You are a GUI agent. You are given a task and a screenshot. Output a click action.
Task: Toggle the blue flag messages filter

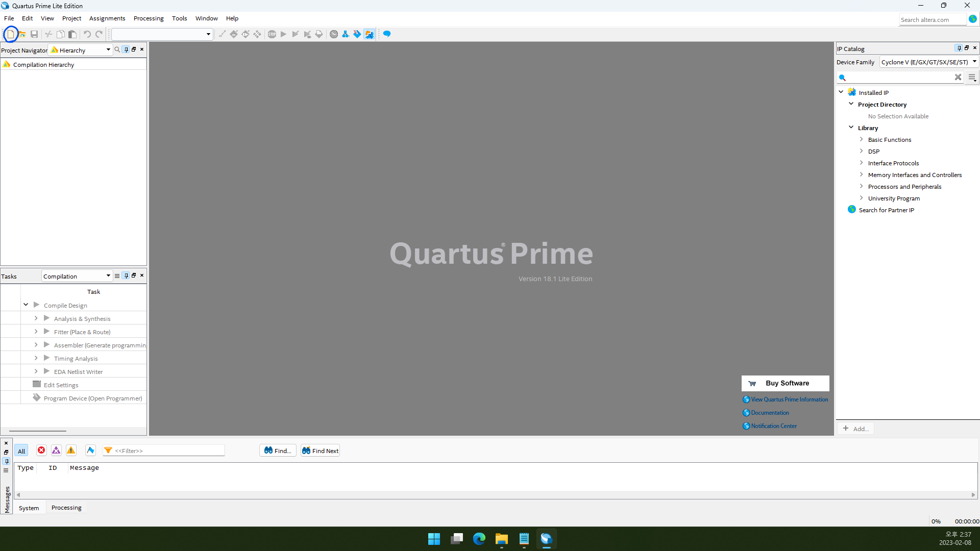(x=90, y=450)
